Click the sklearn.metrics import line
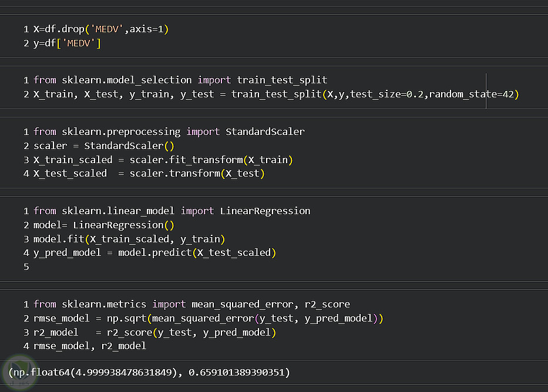 pyautogui.click(x=191, y=304)
